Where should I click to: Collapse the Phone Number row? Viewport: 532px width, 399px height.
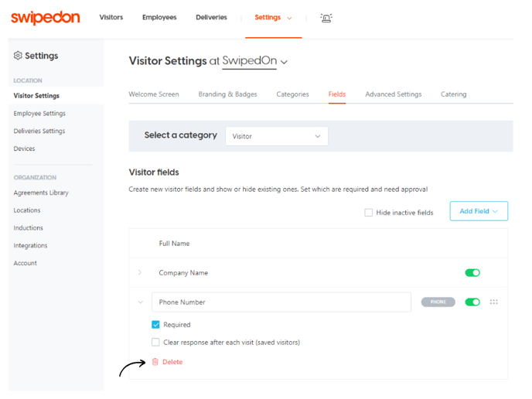tap(141, 302)
